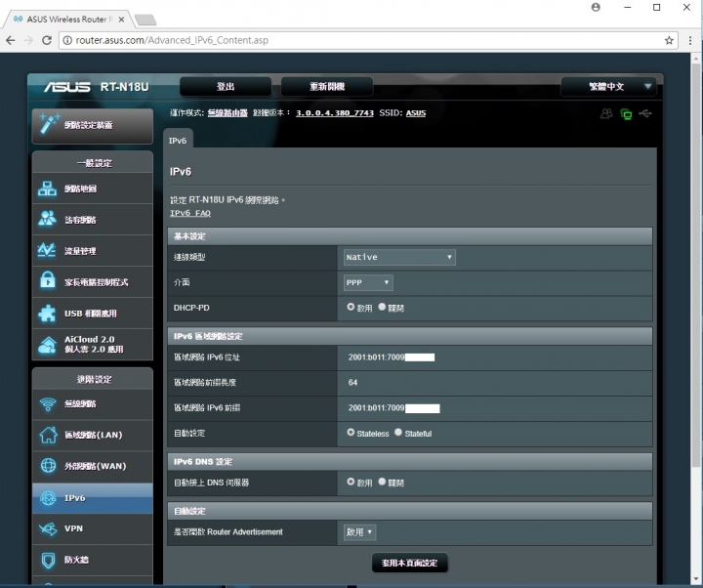Open the IPv6 FAQ link
Screen dimensions: 703x588
(190, 213)
